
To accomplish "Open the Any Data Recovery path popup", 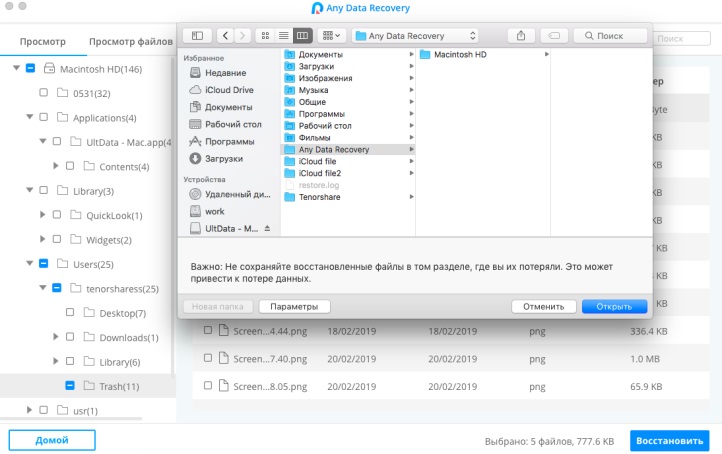I will pos(415,35).
